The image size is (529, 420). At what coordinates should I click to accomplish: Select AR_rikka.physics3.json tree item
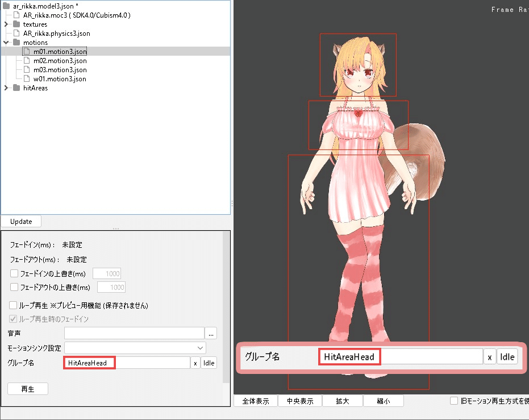tap(56, 33)
